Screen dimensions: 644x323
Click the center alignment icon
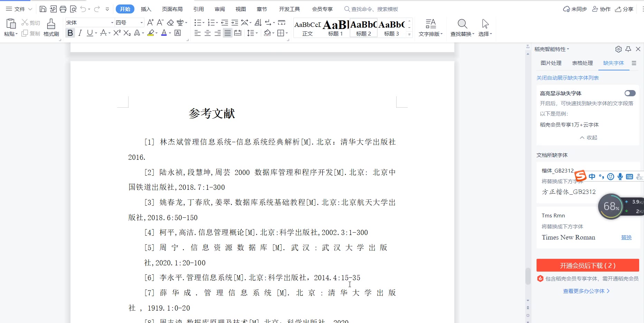[208, 33]
